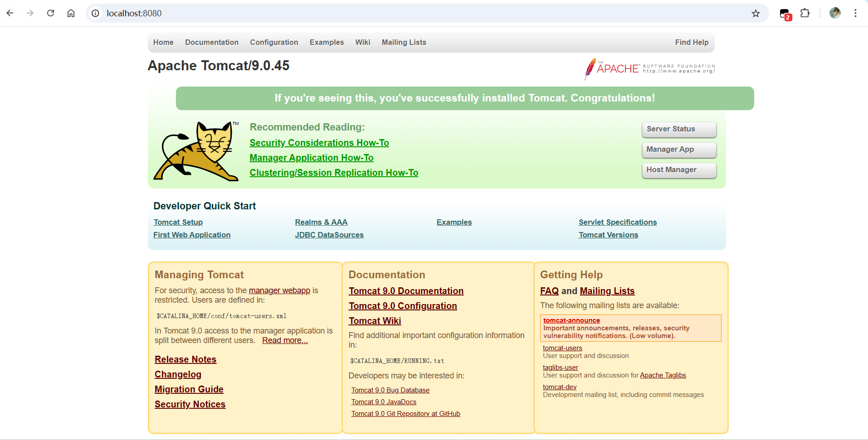Open the tomcat-dev mailing list link
This screenshot has width=868, height=440.
560,387
